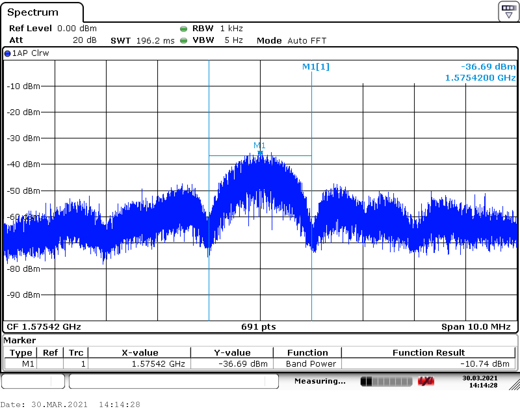
Task: Select the SWT 196.2 ms sweep time
Action: (142, 41)
